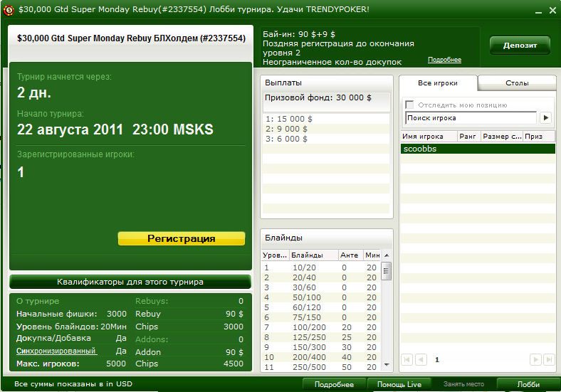The height and width of the screenshot is (392, 561).
Task: Click blind level 10 row '200/400'
Action: point(321,357)
